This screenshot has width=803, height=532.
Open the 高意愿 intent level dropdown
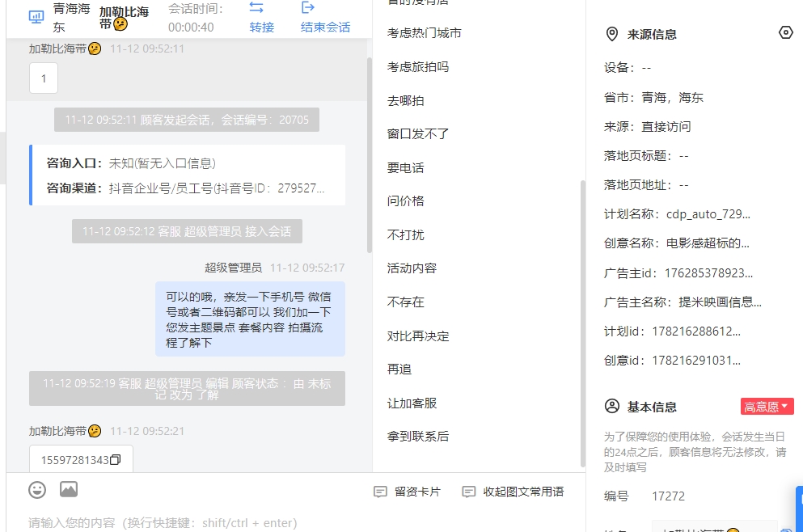[x=767, y=407]
